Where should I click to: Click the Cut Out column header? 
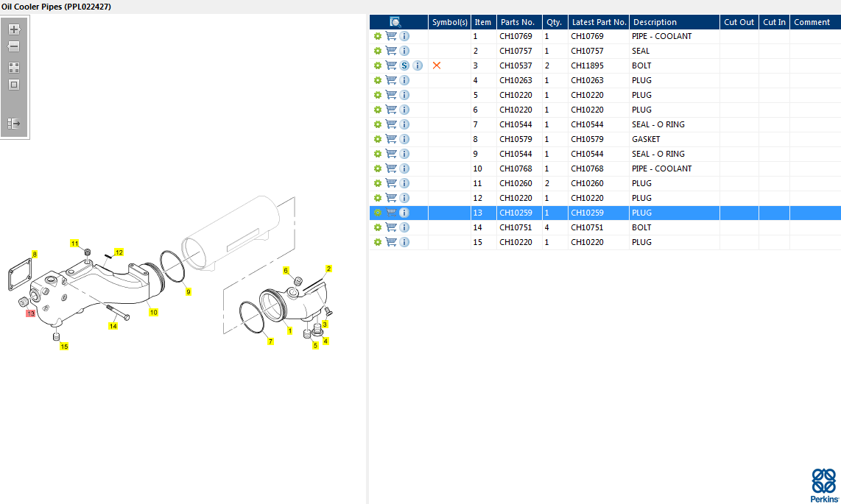tap(739, 22)
